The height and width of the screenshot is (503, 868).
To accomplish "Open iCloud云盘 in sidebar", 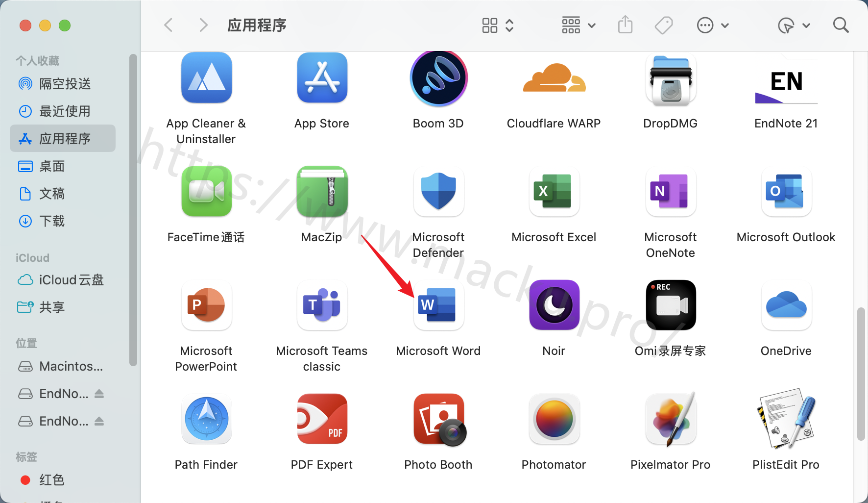I will 63,280.
